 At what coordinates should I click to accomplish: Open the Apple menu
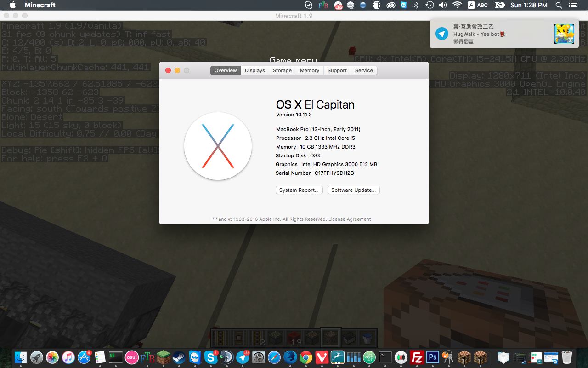point(12,5)
